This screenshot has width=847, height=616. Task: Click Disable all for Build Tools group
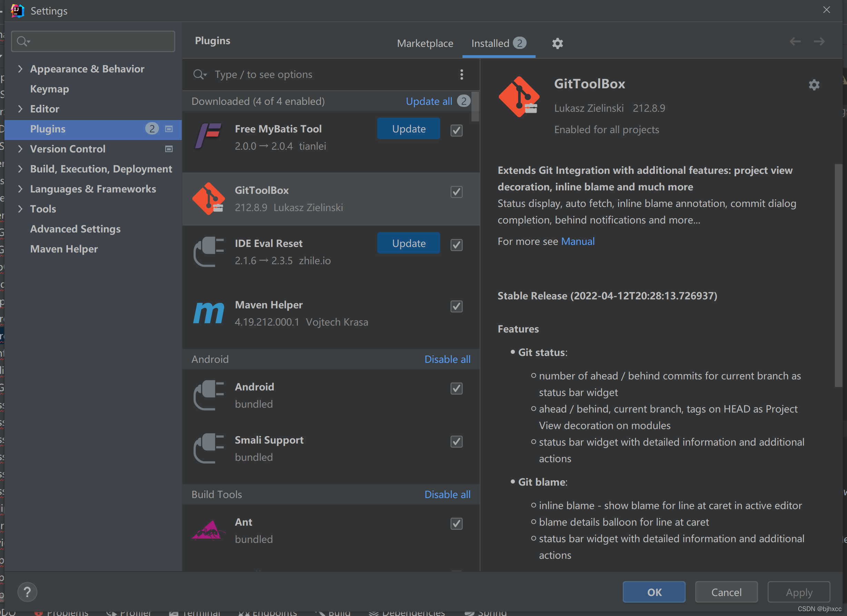tap(447, 494)
